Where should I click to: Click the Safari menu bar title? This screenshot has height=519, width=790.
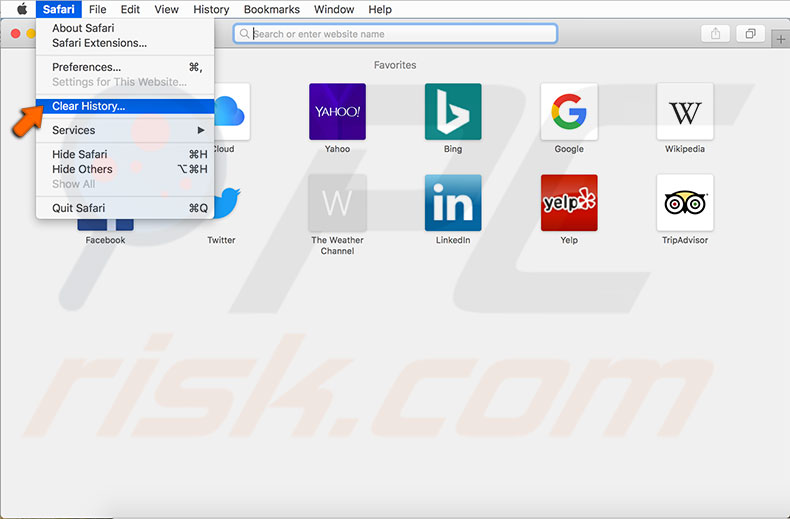pyautogui.click(x=58, y=9)
